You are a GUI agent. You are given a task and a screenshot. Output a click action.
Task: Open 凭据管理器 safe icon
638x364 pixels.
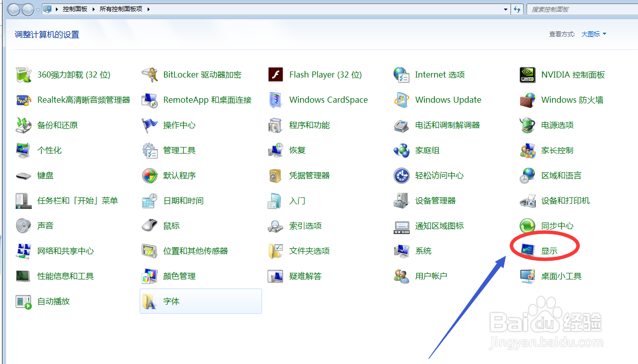[x=276, y=176]
